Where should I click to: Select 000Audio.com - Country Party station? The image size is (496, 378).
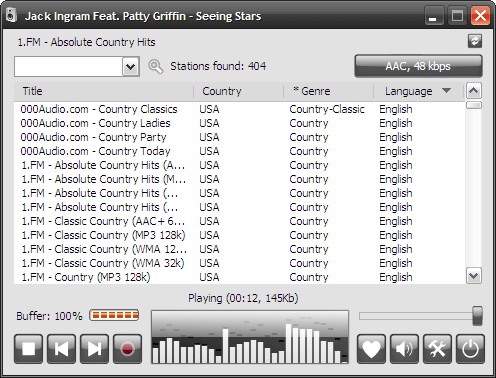click(239, 137)
